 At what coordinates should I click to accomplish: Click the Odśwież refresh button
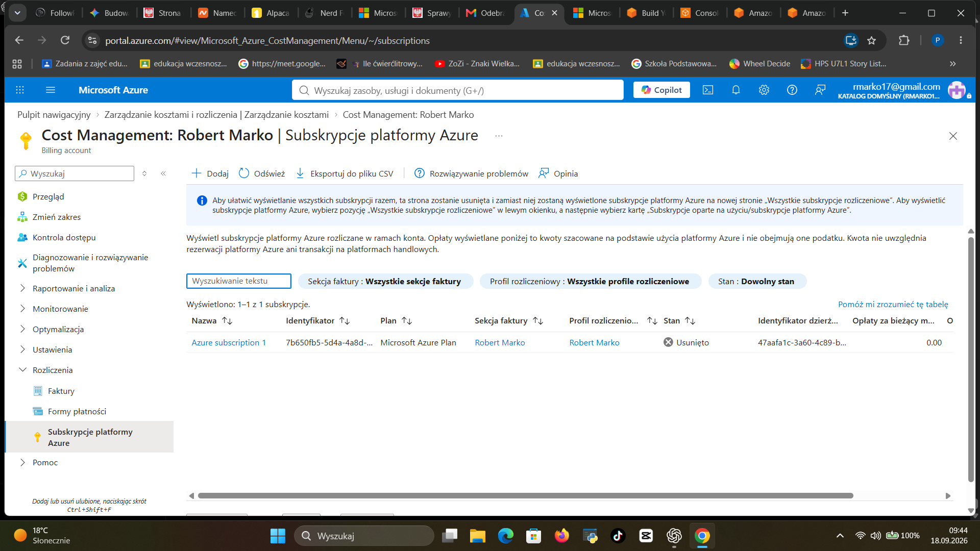[262, 173]
